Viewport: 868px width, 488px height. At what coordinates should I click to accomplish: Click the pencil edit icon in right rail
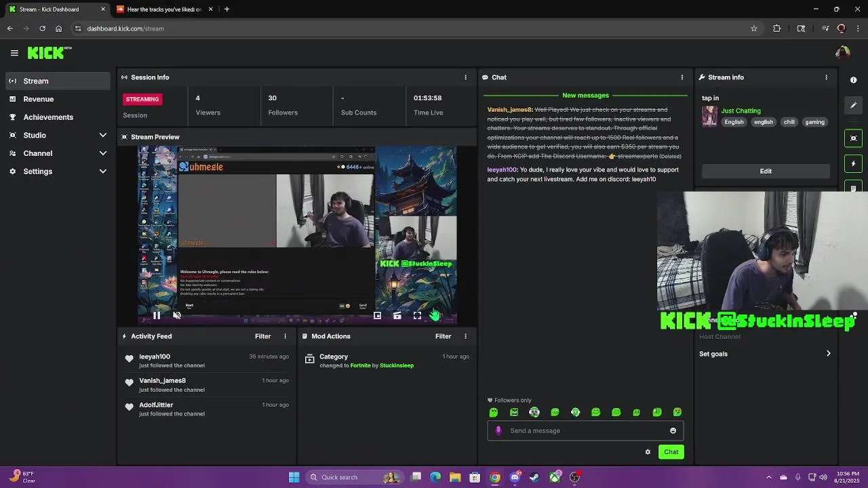click(x=854, y=105)
